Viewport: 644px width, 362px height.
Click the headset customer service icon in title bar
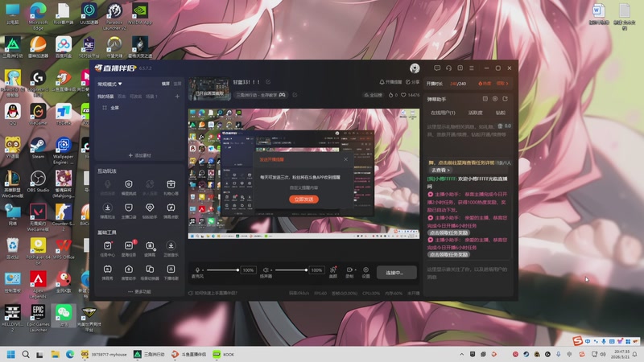pyautogui.click(x=448, y=68)
